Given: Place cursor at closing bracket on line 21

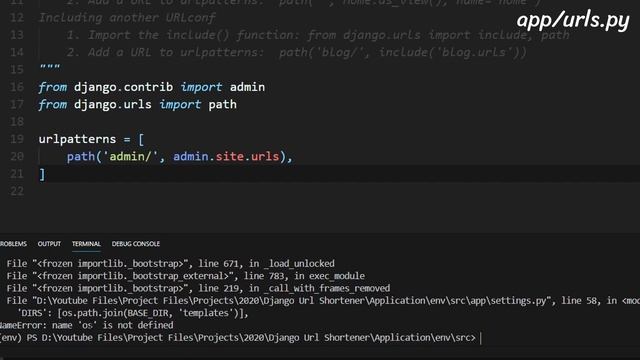Looking at the screenshot, I should [x=42, y=174].
